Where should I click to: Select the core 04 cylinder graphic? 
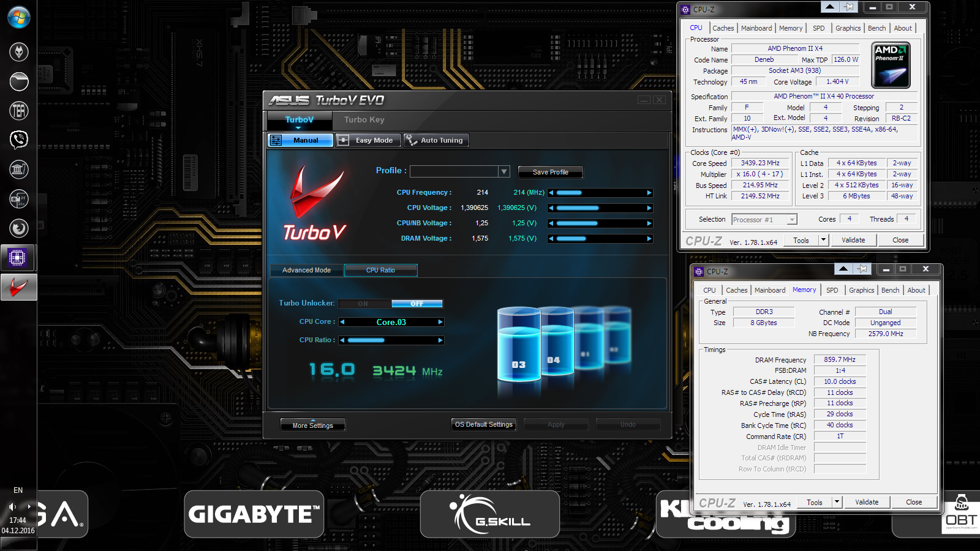pyautogui.click(x=557, y=340)
